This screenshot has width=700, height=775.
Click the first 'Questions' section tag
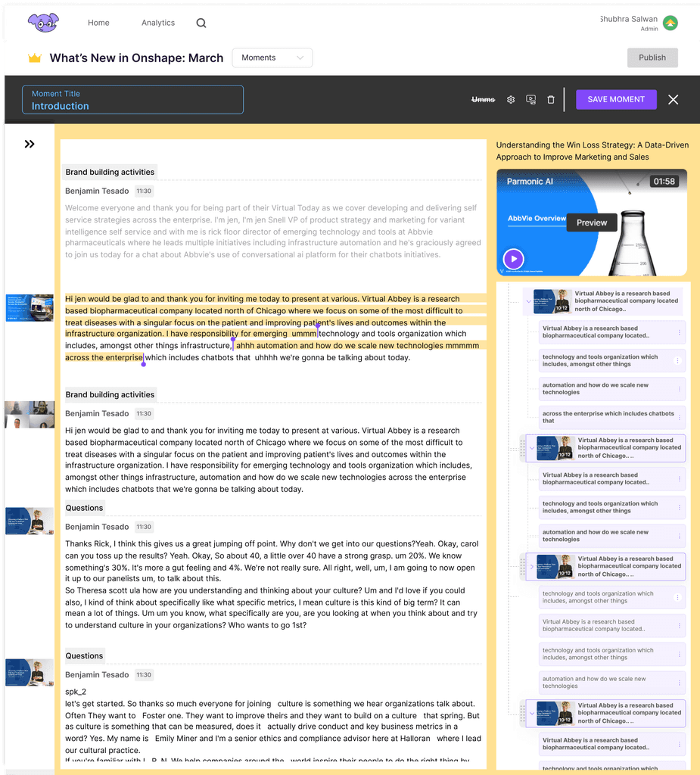pos(84,508)
